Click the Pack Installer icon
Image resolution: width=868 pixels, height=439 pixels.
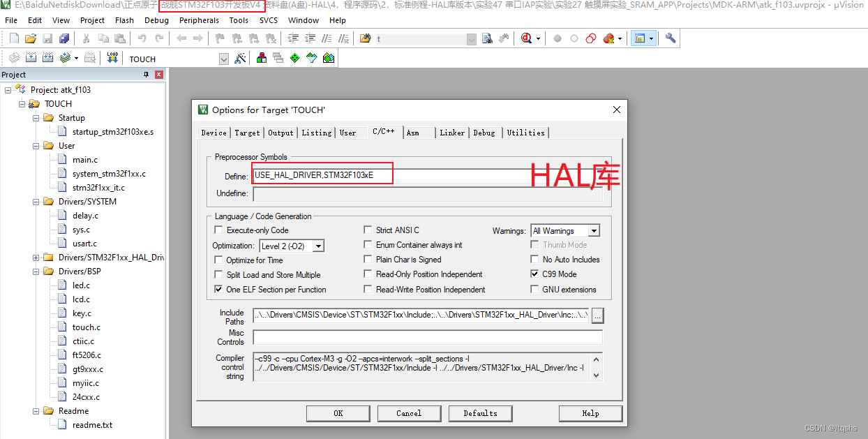pyautogui.click(x=328, y=58)
